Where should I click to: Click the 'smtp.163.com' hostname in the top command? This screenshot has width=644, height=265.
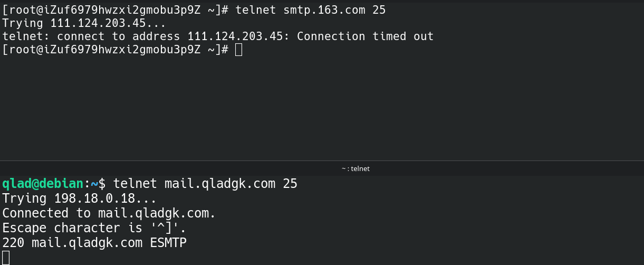point(324,10)
